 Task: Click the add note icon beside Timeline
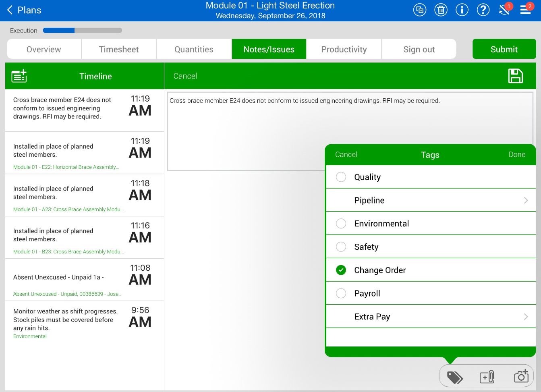coord(19,76)
